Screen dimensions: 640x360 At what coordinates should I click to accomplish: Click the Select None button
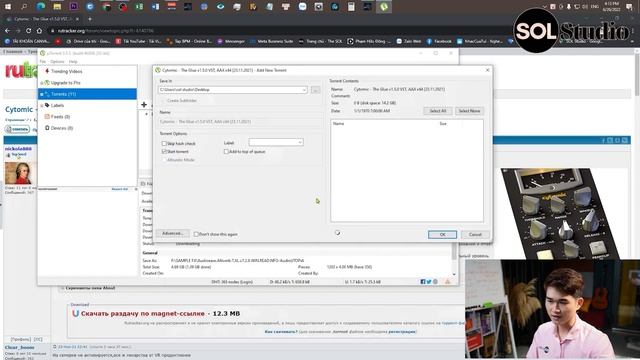click(469, 111)
